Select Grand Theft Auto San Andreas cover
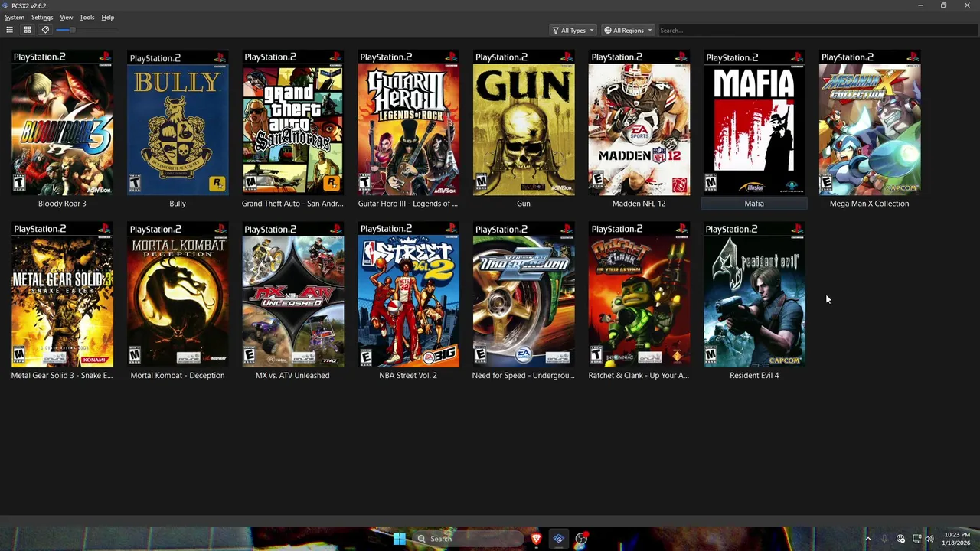 pos(292,123)
